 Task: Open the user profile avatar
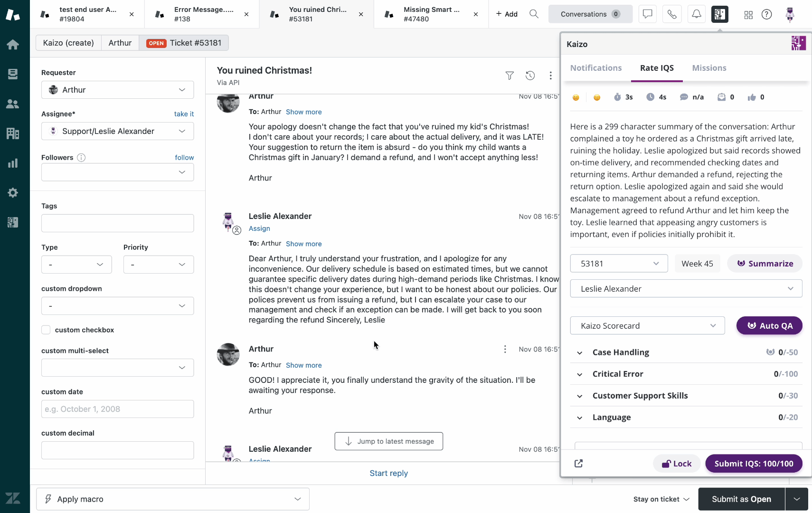(790, 15)
